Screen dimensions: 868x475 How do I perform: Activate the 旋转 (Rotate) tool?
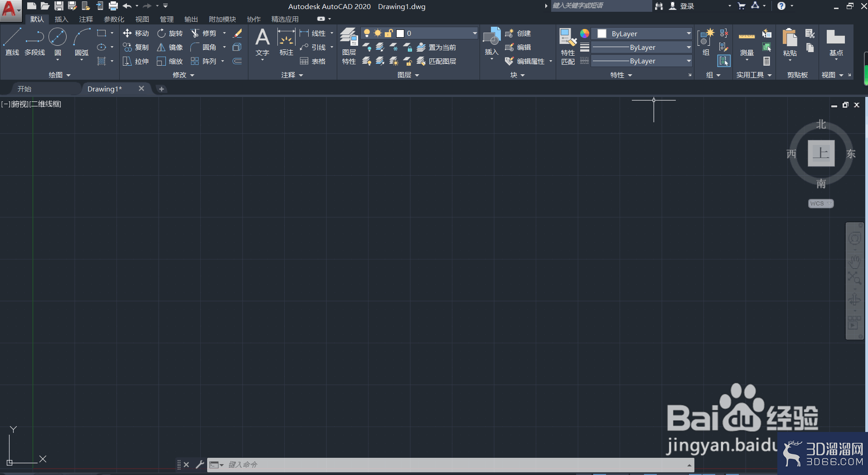point(170,33)
